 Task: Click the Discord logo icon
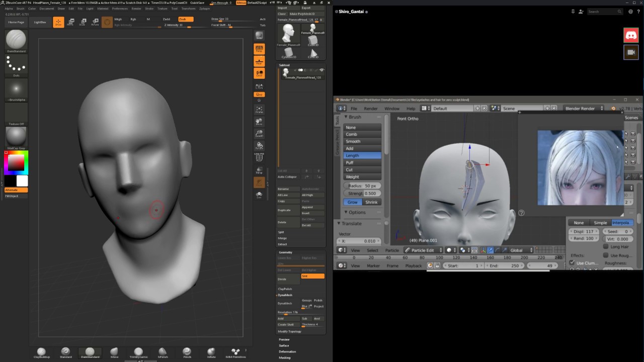tap(631, 35)
